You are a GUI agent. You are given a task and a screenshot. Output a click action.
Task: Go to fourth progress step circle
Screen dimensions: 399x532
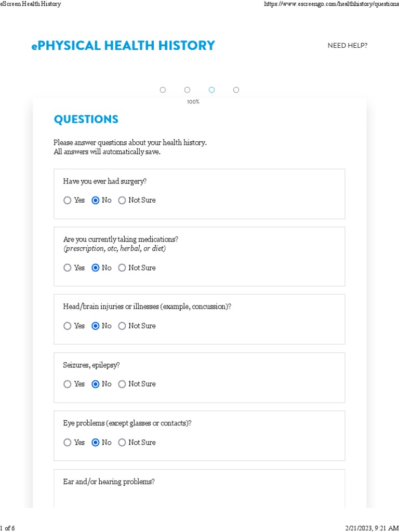pos(236,90)
